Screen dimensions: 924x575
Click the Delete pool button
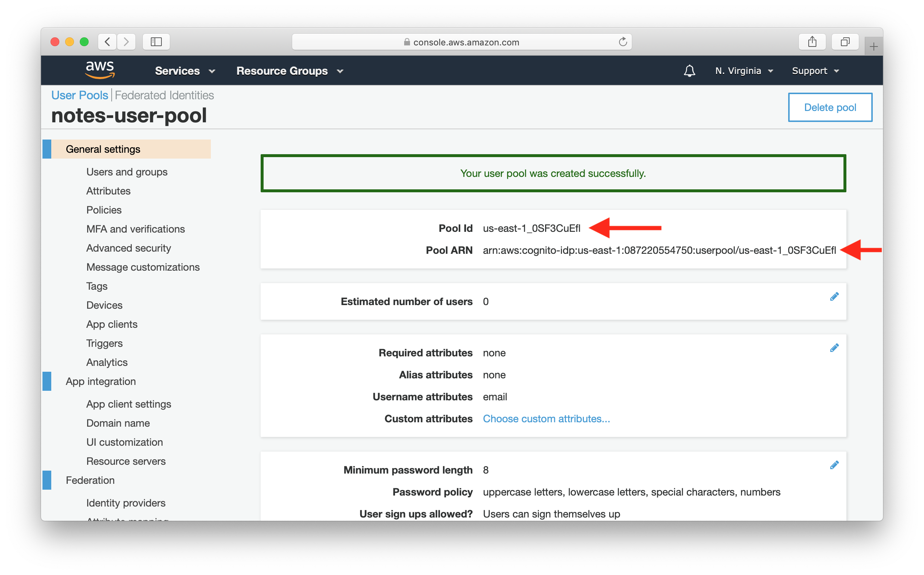click(x=829, y=107)
